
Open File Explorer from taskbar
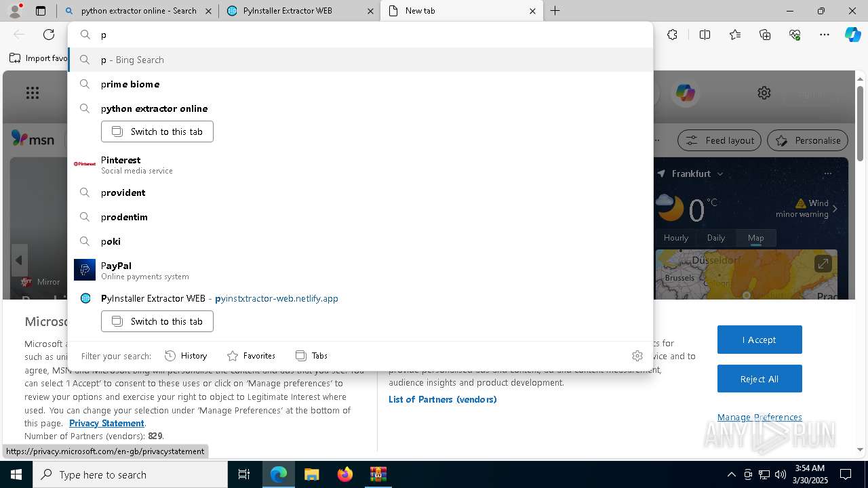click(311, 474)
